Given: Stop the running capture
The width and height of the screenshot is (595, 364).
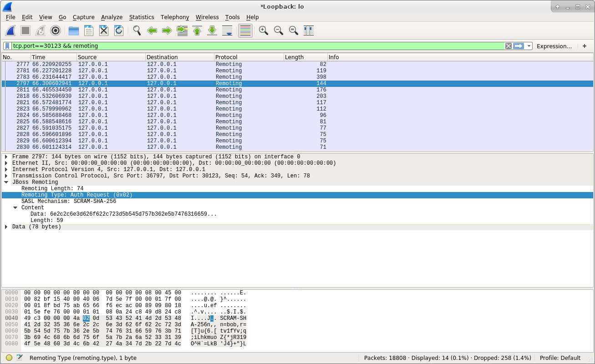Looking at the screenshot, I should (x=25, y=30).
